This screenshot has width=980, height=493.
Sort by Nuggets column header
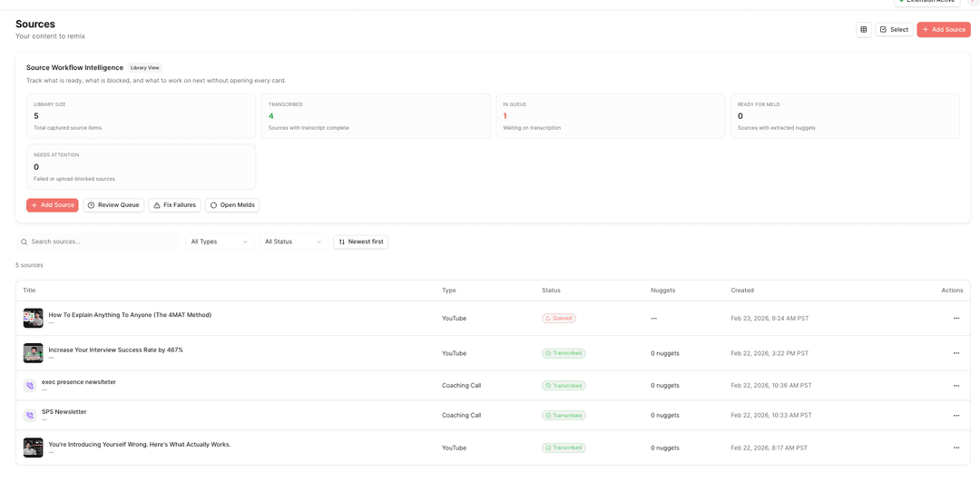point(663,291)
